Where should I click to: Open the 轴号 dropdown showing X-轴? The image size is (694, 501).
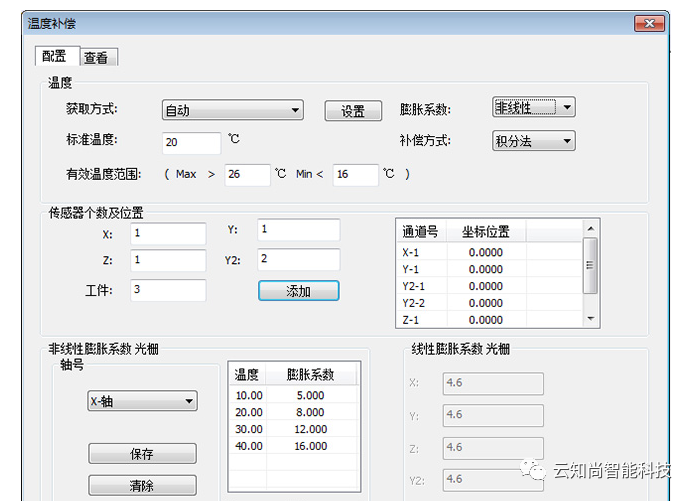(x=142, y=401)
